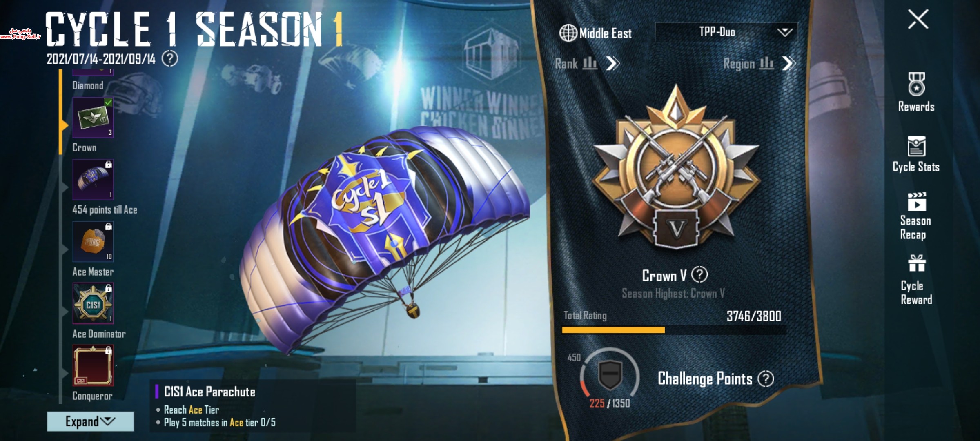This screenshot has height=441, width=980.
Task: Click the Total Rating progress bar
Action: [674, 330]
